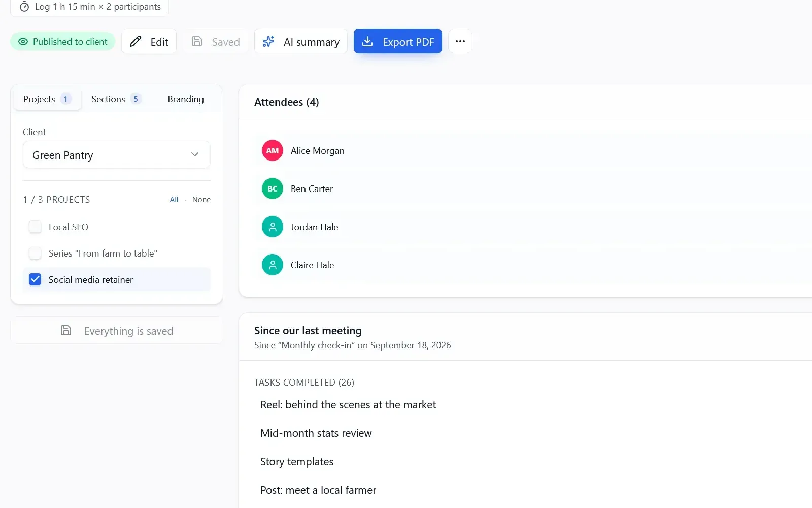Open the Branding tab
The width and height of the screenshot is (812, 508).
pos(186,99)
